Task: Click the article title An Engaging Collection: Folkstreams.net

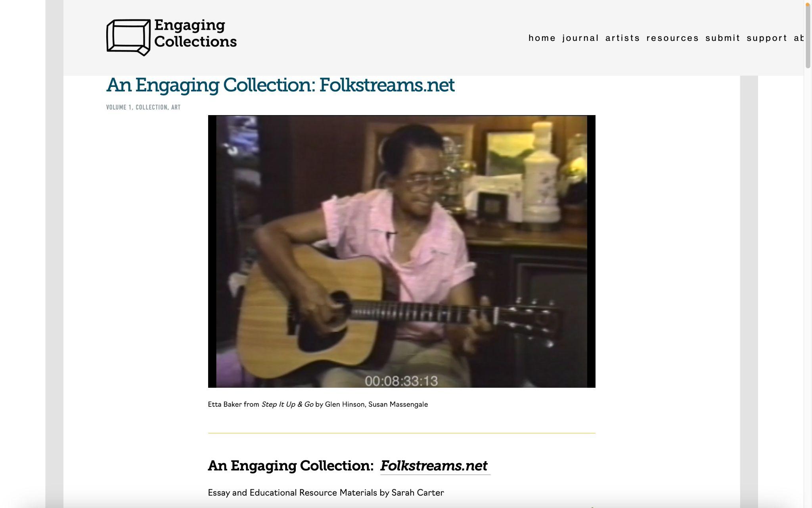Action: point(280,85)
